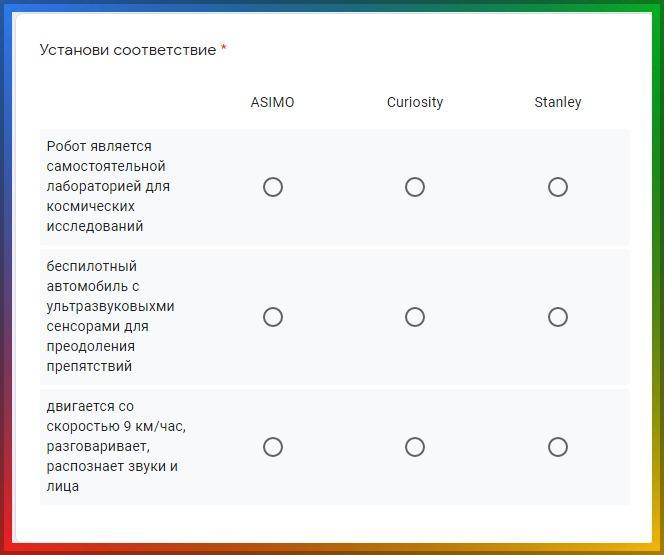Click the ASIMO column header
The image size is (664, 555).
click(x=272, y=102)
